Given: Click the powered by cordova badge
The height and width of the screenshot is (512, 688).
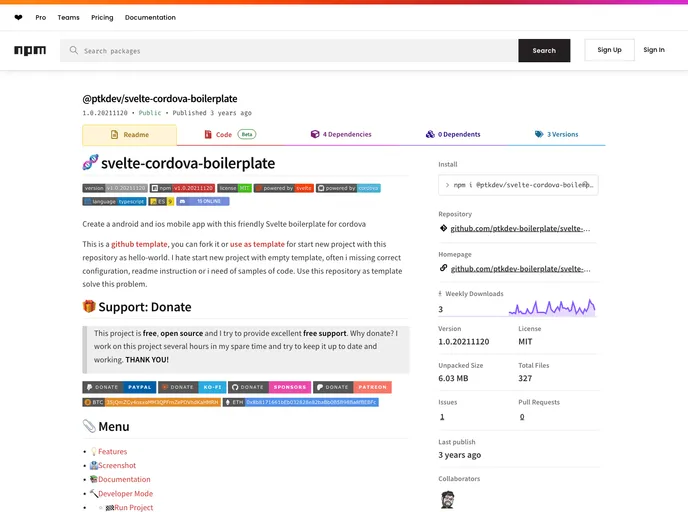Looking at the screenshot, I should [x=348, y=188].
